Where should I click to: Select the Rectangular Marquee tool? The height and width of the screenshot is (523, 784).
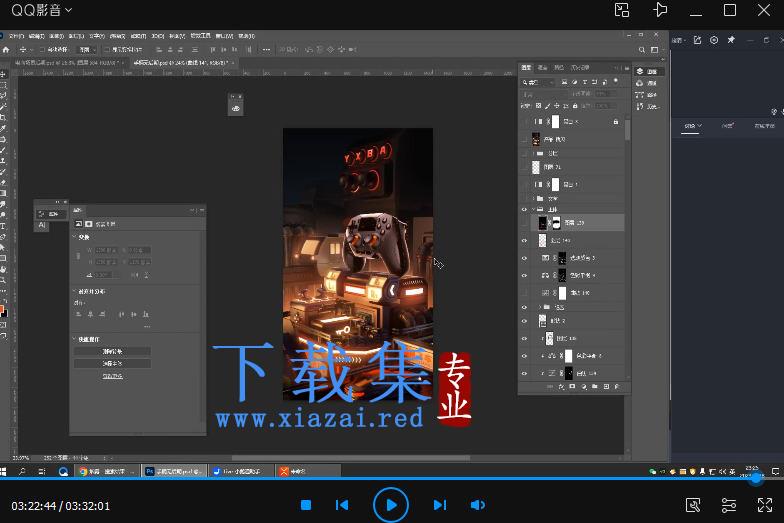click(x=4, y=85)
